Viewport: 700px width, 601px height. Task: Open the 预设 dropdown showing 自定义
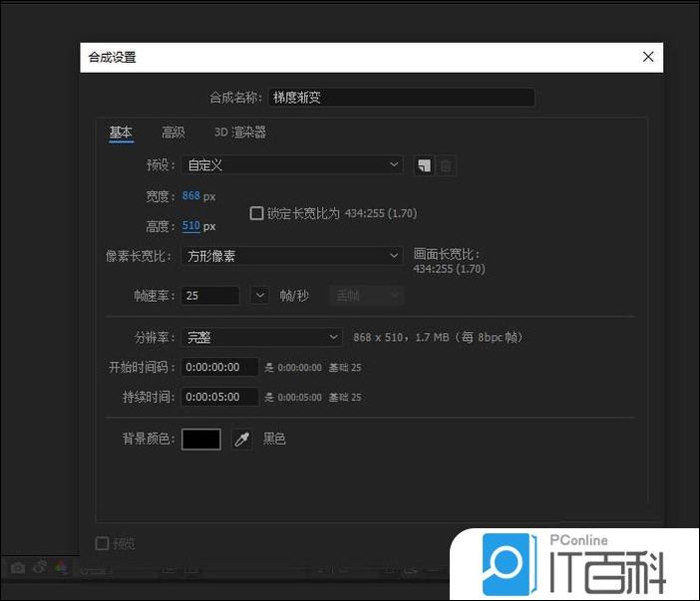(292, 165)
